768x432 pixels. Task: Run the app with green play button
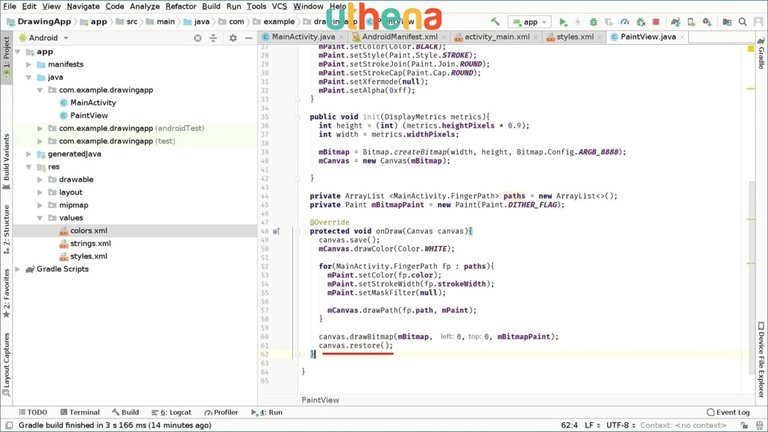pos(564,21)
